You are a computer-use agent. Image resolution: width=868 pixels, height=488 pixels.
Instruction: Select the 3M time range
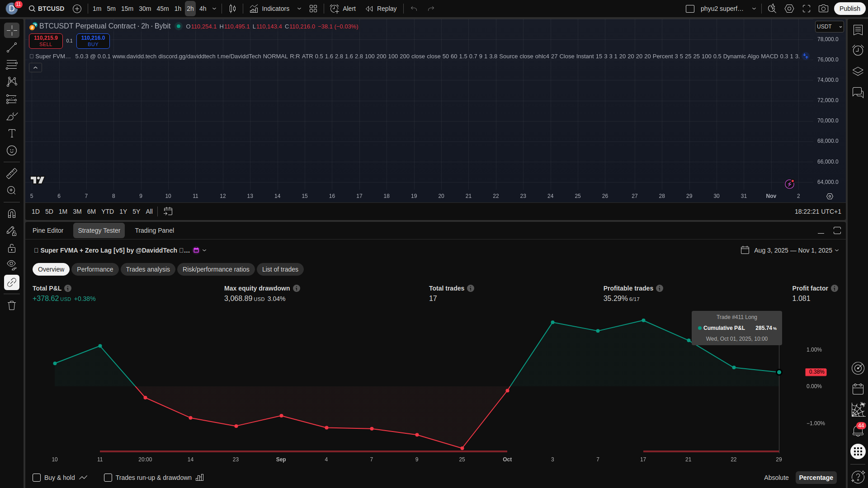tap(77, 211)
